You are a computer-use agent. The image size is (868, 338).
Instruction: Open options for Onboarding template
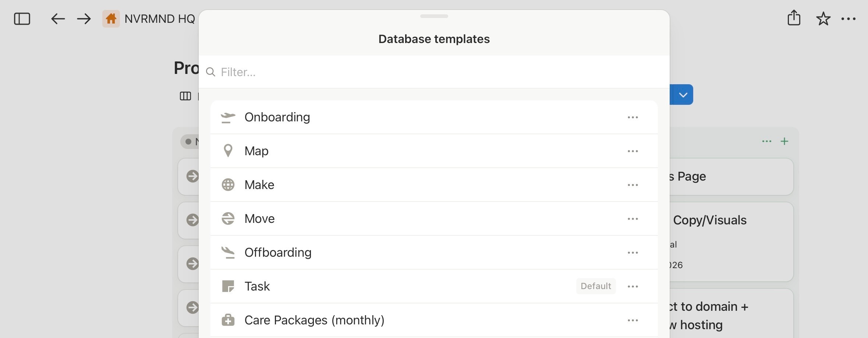coord(633,117)
